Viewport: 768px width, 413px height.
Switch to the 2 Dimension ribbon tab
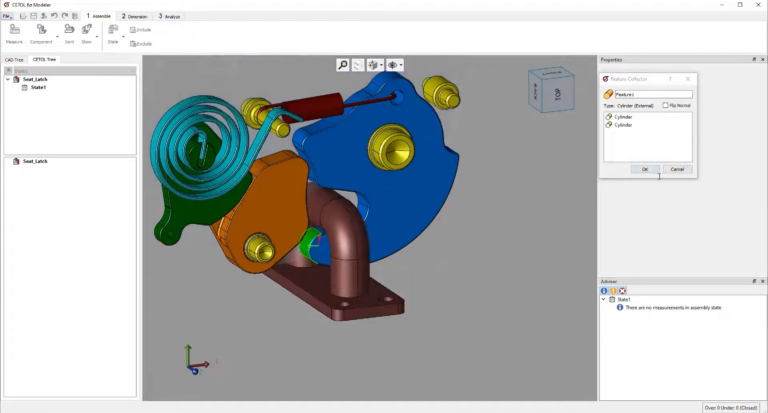[x=135, y=16]
